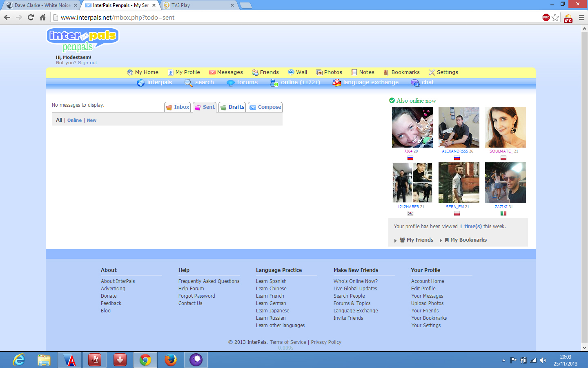Click the weather extension icon
This screenshot has height=368, width=588.
coord(568,18)
